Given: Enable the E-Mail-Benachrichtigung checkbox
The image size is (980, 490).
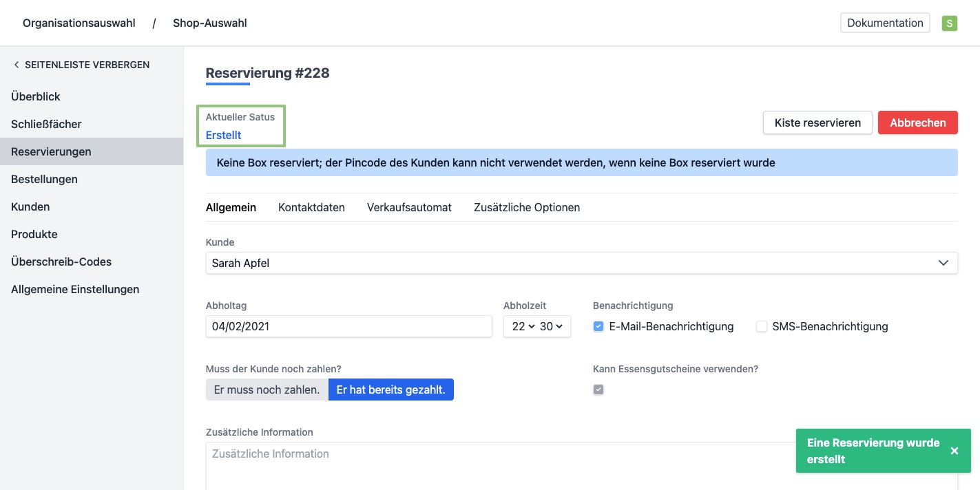Looking at the screenshot, I should pyautogui.click(x=598, y=326).
